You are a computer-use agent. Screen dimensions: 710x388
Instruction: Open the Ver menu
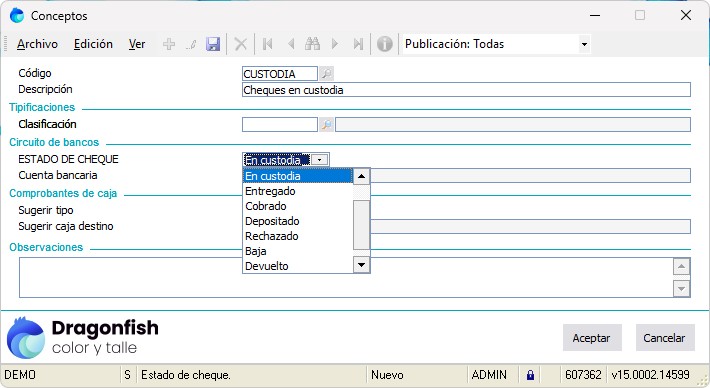[137, 44]
